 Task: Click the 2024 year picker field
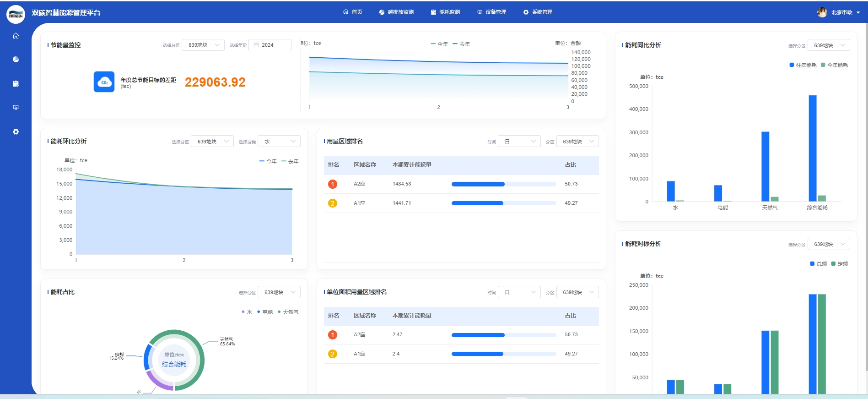coord(270,45)
